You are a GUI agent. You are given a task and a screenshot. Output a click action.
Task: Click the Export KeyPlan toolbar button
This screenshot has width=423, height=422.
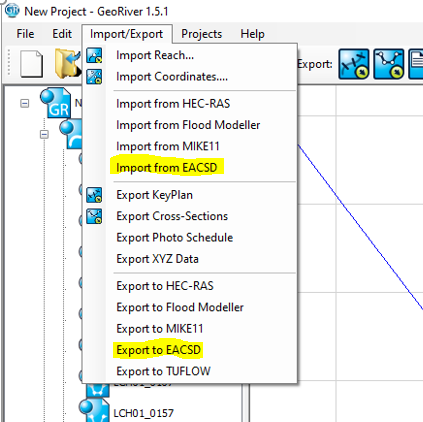coord(354,64)
